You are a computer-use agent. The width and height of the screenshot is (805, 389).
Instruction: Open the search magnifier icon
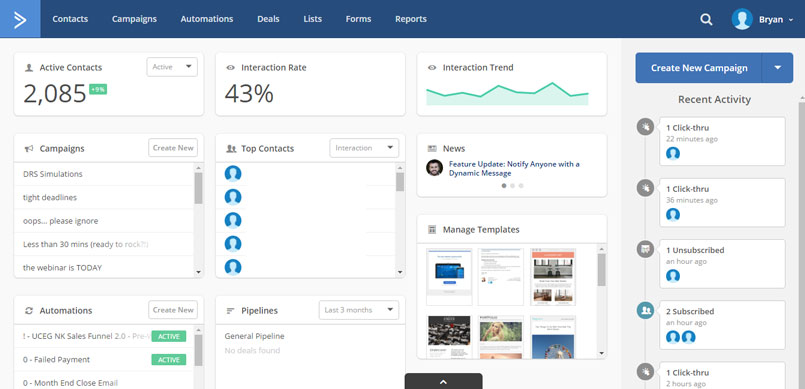tap(706, 20)
